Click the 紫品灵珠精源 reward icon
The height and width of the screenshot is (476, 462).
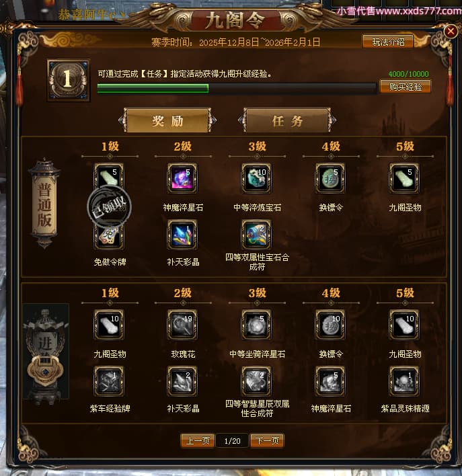404,381
